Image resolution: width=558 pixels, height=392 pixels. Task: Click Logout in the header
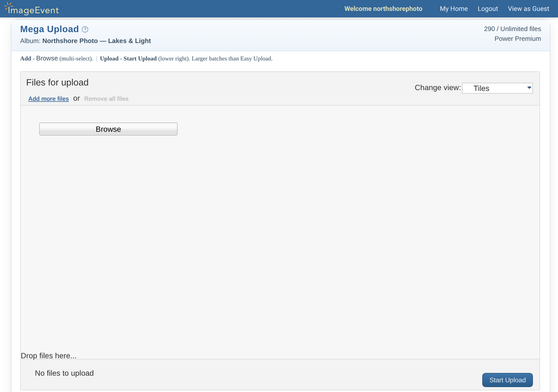click(x=488, y=9)
